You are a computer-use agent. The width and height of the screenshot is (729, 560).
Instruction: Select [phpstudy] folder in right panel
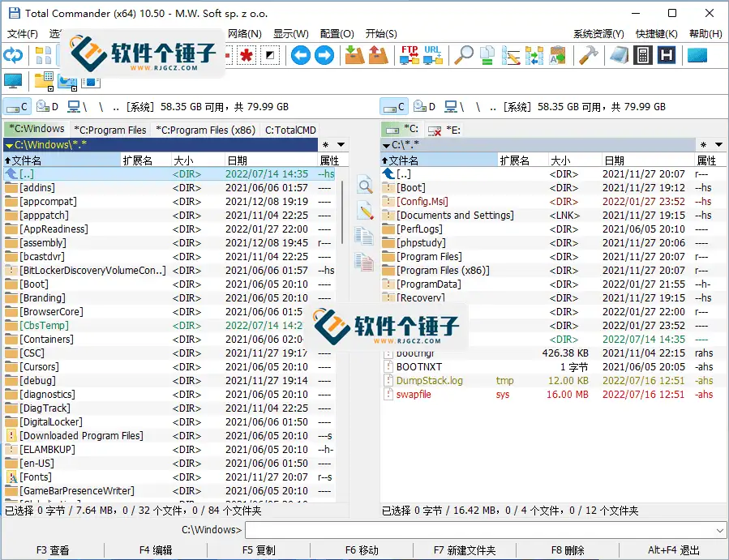click(553, 242)
